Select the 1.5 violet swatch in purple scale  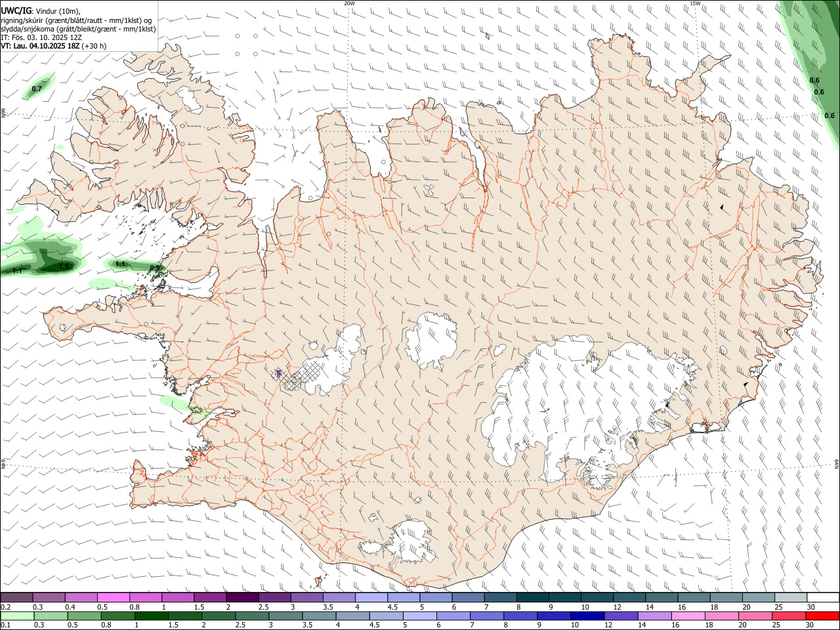pyautogui.click(x=209, y=598)
